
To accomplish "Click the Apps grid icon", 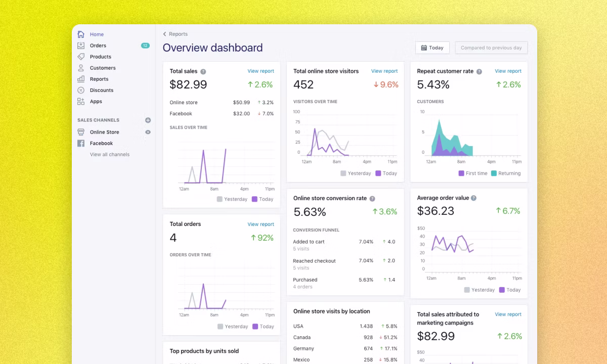I will (81, 101).
